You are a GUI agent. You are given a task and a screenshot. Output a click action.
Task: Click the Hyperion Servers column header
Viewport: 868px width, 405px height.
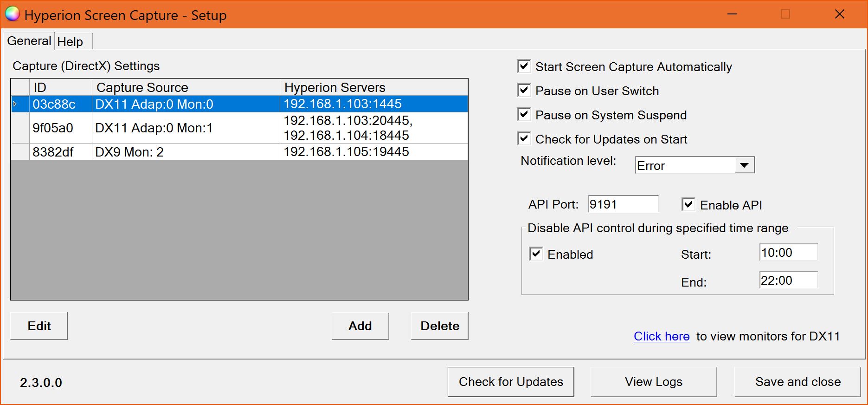[374, 87]
